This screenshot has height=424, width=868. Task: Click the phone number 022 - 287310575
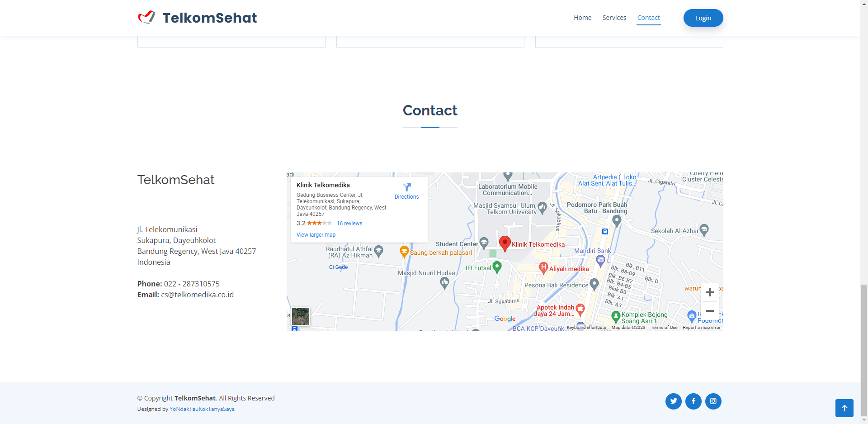point(192,284)
